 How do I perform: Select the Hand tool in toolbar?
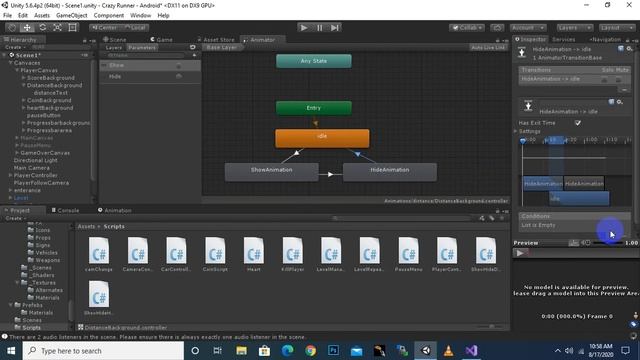[12, 28]
